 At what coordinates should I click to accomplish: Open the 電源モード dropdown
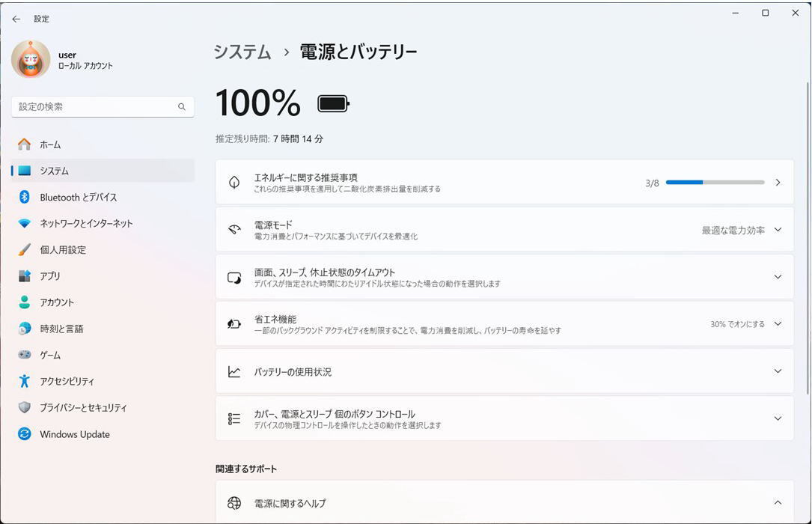742,230
